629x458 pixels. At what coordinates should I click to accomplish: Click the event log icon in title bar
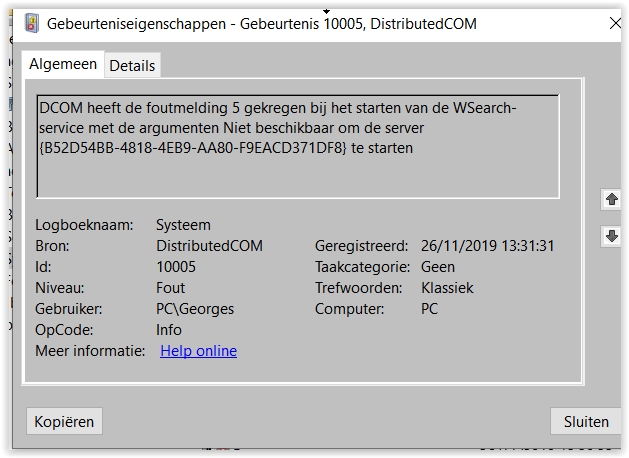(32, 22)
